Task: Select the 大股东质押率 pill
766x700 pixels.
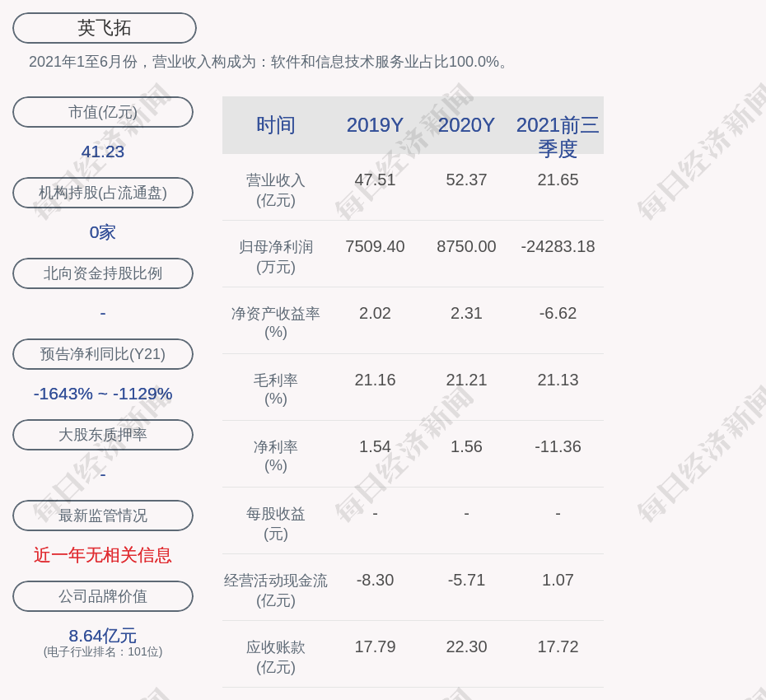Action: pyautogui.click(x=103, y=434)
